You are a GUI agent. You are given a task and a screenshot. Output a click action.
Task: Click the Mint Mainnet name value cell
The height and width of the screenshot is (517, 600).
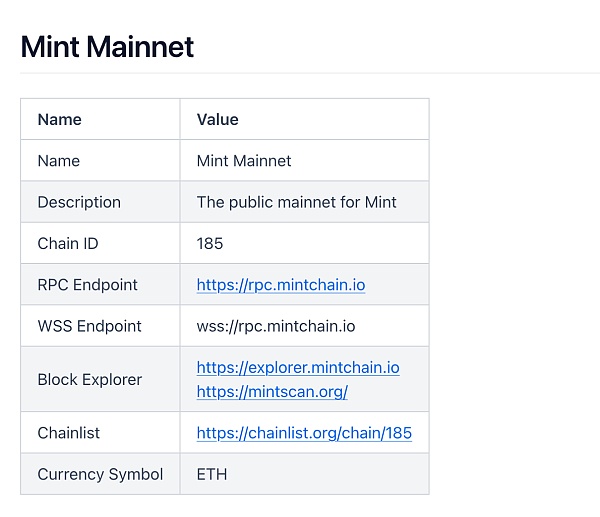click(244, 161)
